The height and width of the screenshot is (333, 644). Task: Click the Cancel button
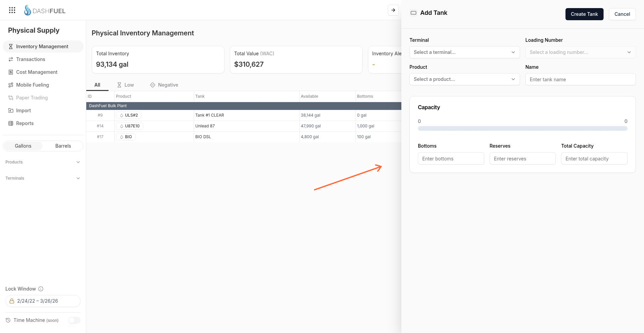click(x=622, y=14)
